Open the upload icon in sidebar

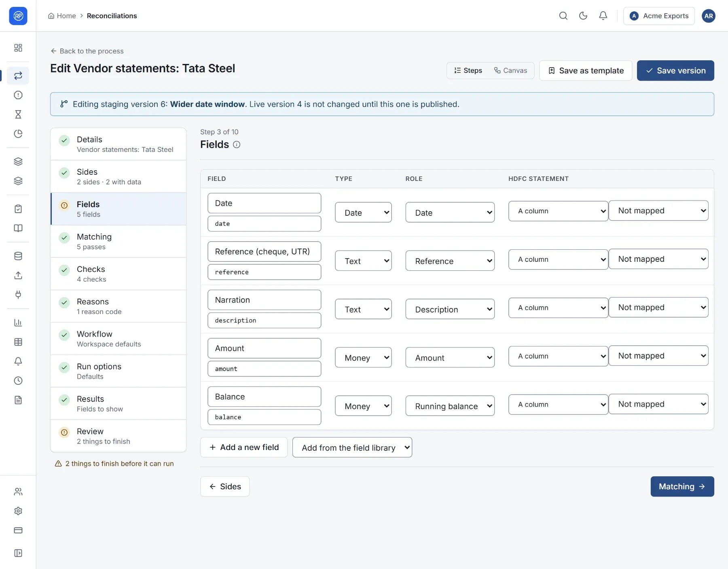tap(18, 276)
